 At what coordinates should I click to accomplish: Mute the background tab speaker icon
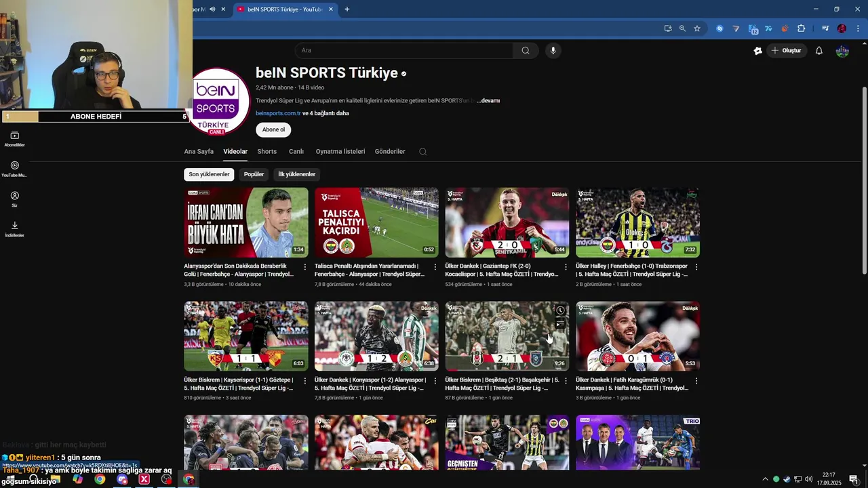(x=213, y=9)
